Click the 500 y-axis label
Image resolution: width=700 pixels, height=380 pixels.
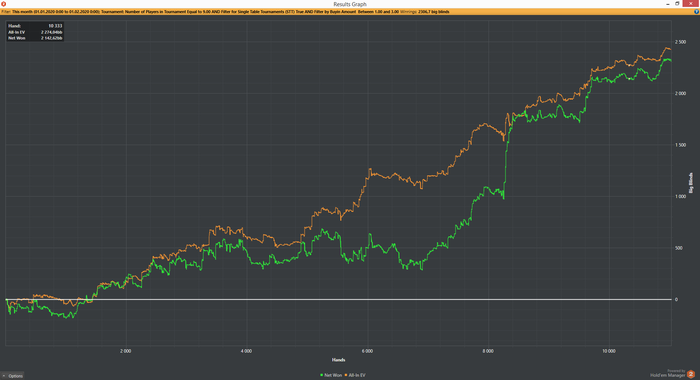[x=680, y=248]
